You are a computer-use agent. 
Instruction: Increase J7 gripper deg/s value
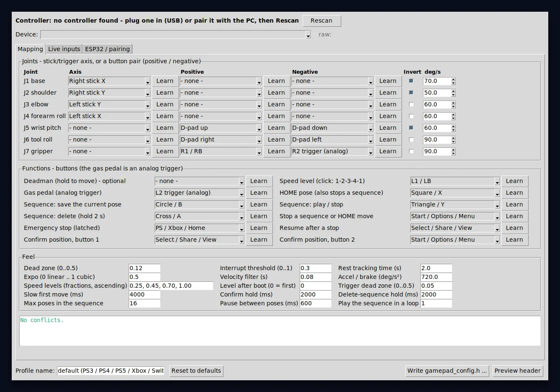pos(454,150)
